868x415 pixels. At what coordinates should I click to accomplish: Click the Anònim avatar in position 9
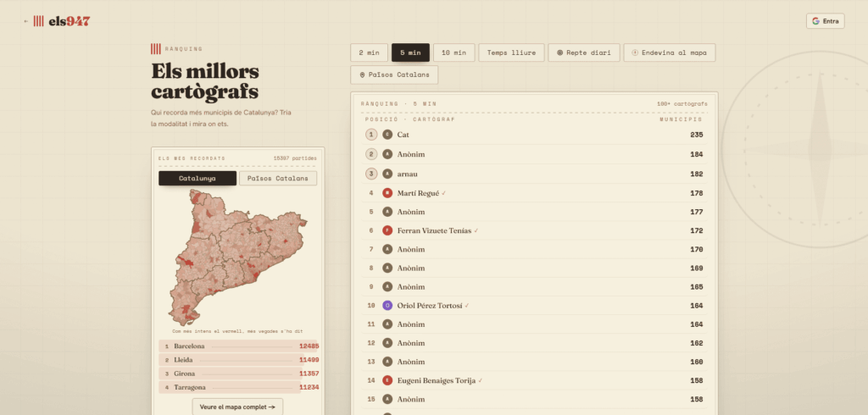point(387,286)
